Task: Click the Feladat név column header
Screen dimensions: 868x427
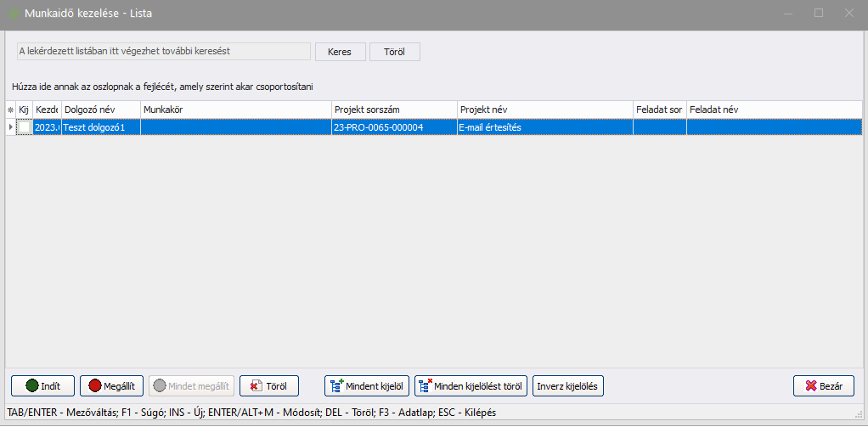Action: click(773, 110)
